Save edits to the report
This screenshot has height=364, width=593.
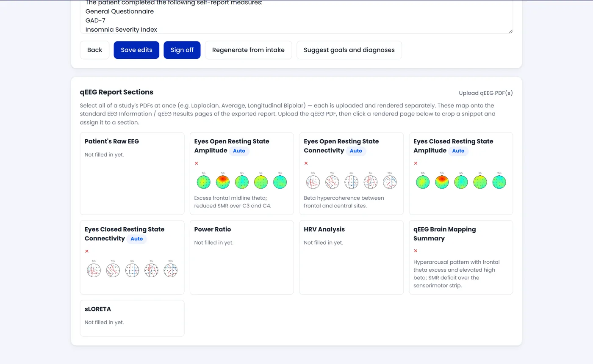136,50
